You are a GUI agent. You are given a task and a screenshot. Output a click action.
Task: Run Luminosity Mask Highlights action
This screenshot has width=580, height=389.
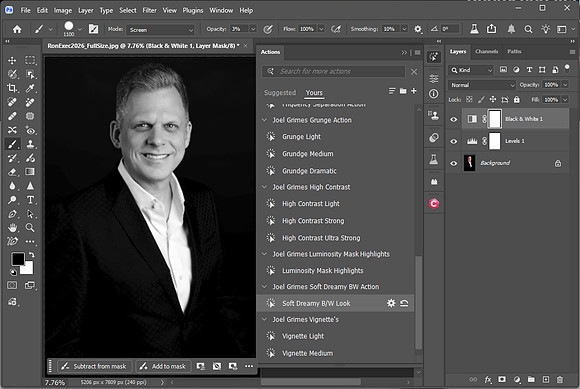pyautogui.click(x=323, y=271)
